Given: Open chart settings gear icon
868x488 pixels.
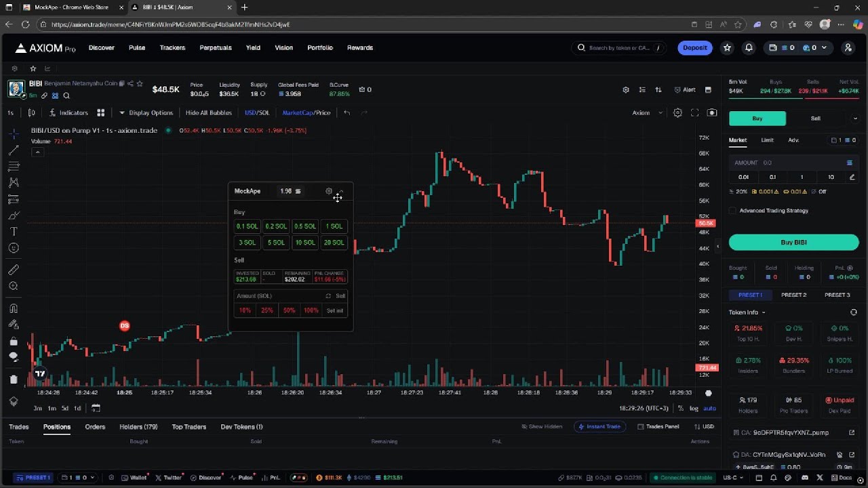Looking at the screenshot, I should pyautogui.click(x=677, y=113).
